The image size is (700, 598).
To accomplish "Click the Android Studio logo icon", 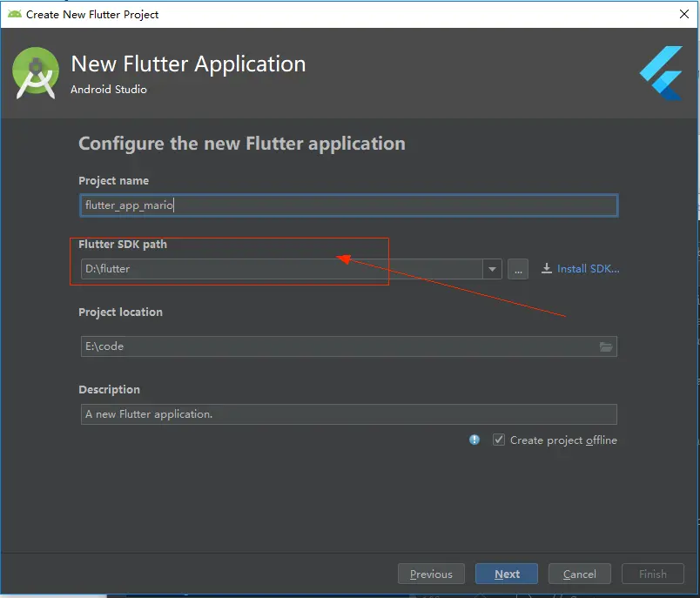I will (x=36, y=73).
